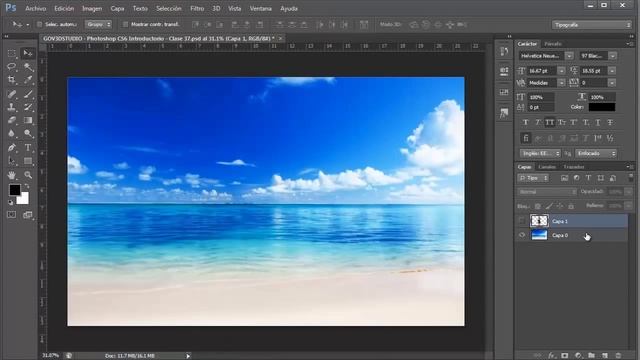Select the Clone Stamp tool
The width and height of the screenshot is (640, 360).
(11, 107)
